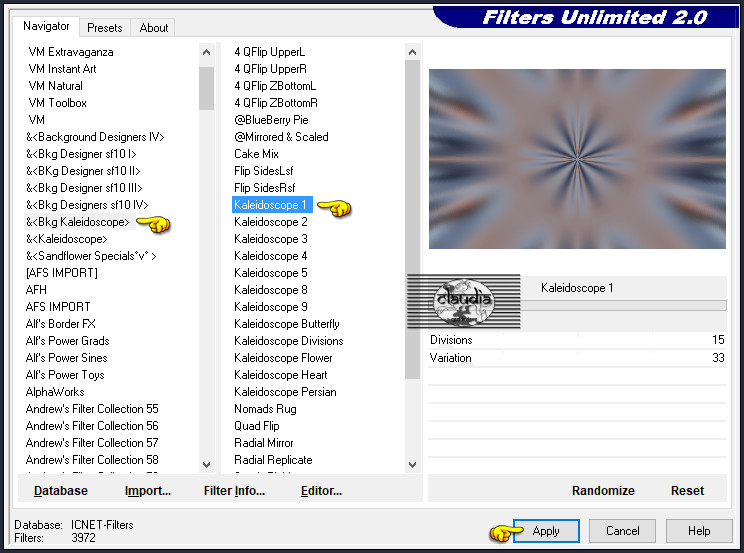Select Alf's Power Sines category
The width and height of the screenshot is (744, 553).
click(66, 358)
